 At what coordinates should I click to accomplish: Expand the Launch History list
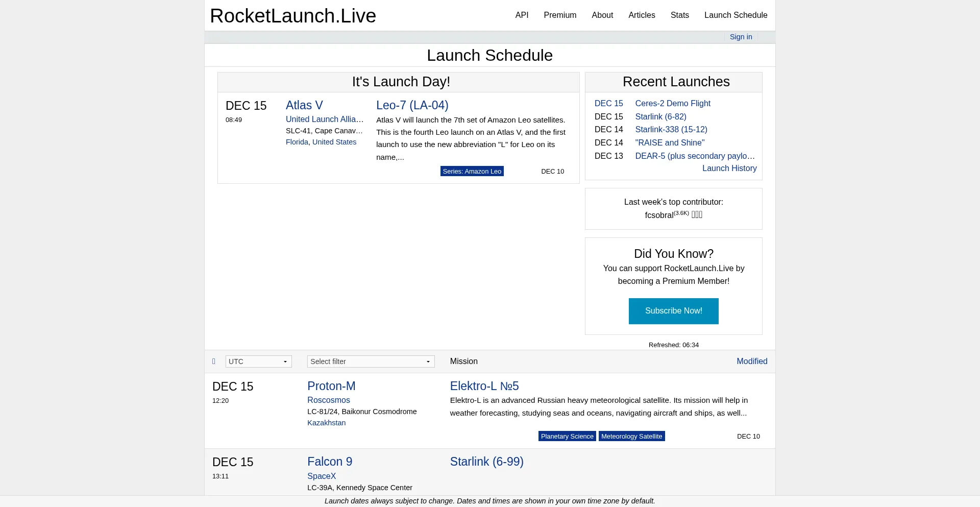coord(729,168)
